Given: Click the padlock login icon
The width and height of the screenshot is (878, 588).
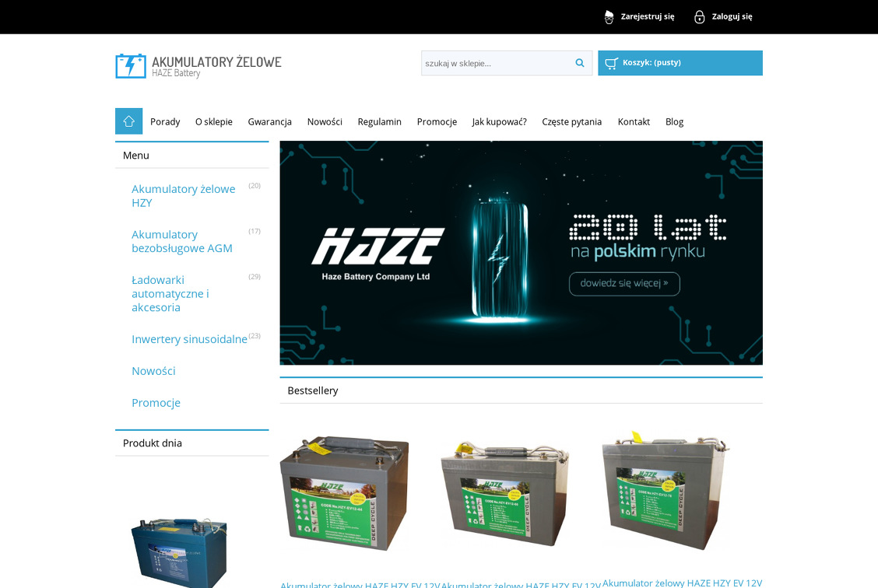Looking at the screenshot, I should [700, 17].
